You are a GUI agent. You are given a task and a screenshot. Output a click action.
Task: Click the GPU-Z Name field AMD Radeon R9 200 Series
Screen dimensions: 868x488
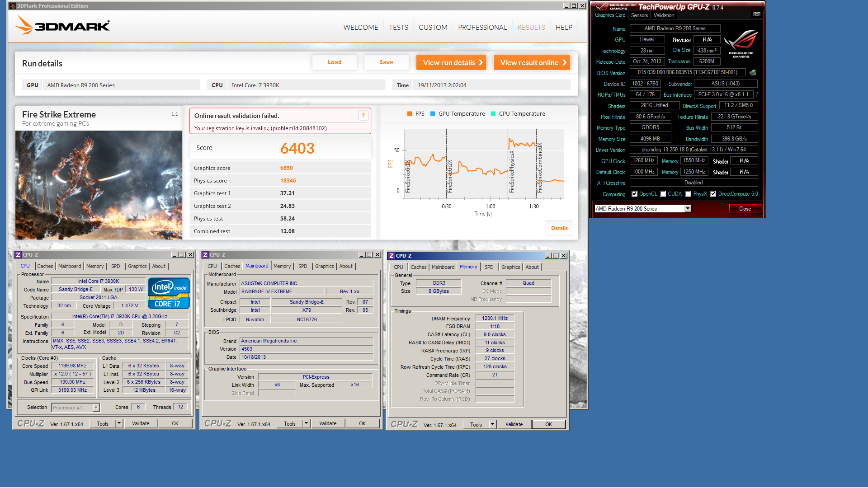click(x=675, y=28)
